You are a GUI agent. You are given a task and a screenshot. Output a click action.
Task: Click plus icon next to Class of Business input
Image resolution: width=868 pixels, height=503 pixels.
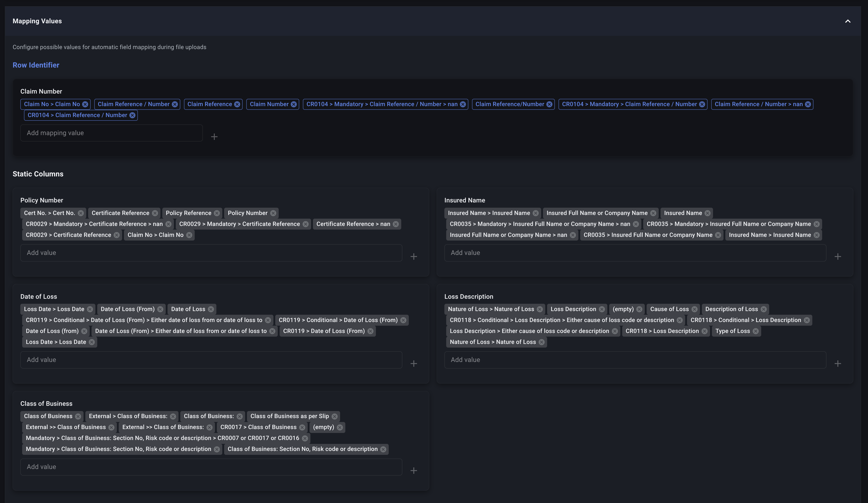pos(414,471)
